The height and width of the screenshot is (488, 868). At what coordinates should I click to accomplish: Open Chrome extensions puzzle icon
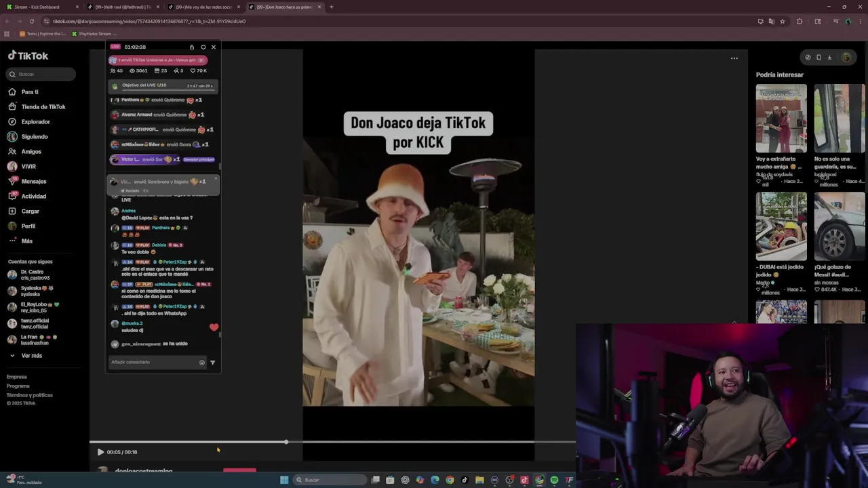800,21
